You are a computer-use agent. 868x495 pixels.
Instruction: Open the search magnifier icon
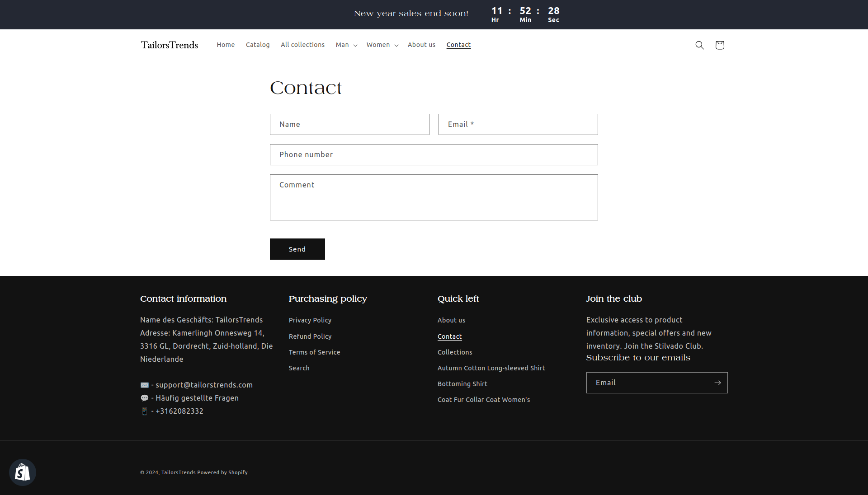(x=699, y=45)
